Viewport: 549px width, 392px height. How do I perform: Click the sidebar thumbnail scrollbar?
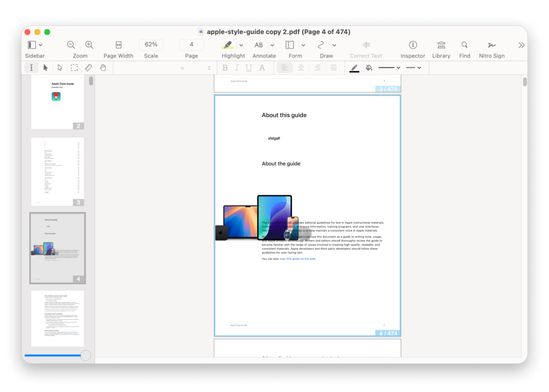coord(91,81)
